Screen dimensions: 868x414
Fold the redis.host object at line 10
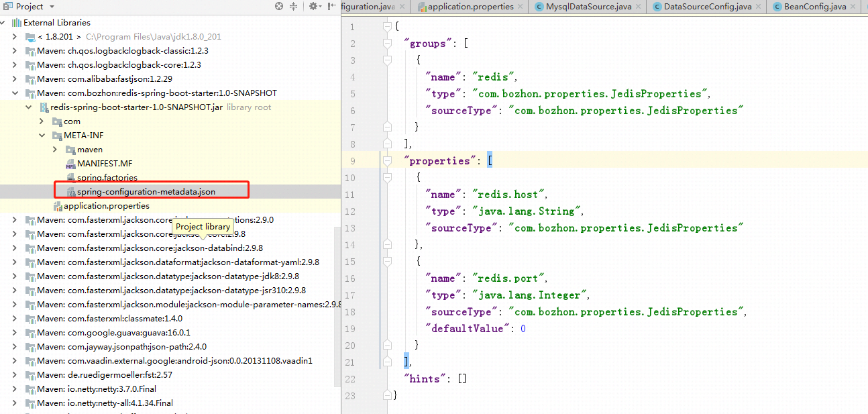click(386, 177)
